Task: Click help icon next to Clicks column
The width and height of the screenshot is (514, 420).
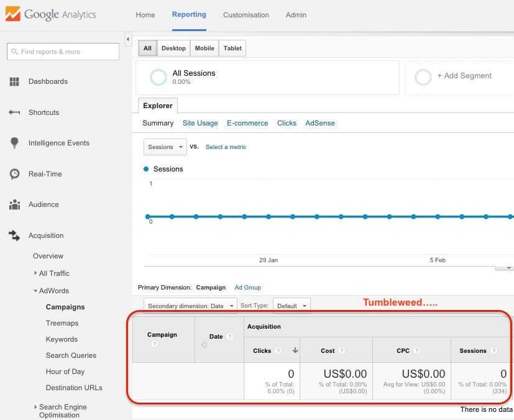Action: (278, 351)
